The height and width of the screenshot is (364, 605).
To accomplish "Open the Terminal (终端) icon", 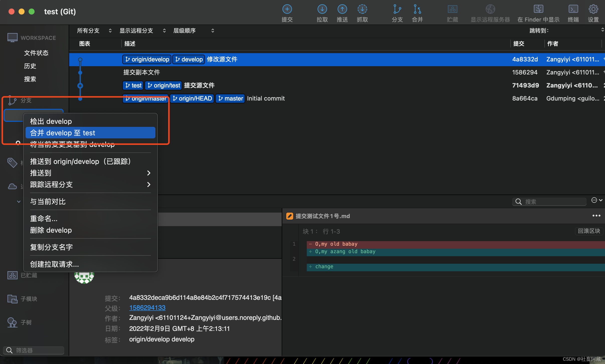I will pos(573,10).
